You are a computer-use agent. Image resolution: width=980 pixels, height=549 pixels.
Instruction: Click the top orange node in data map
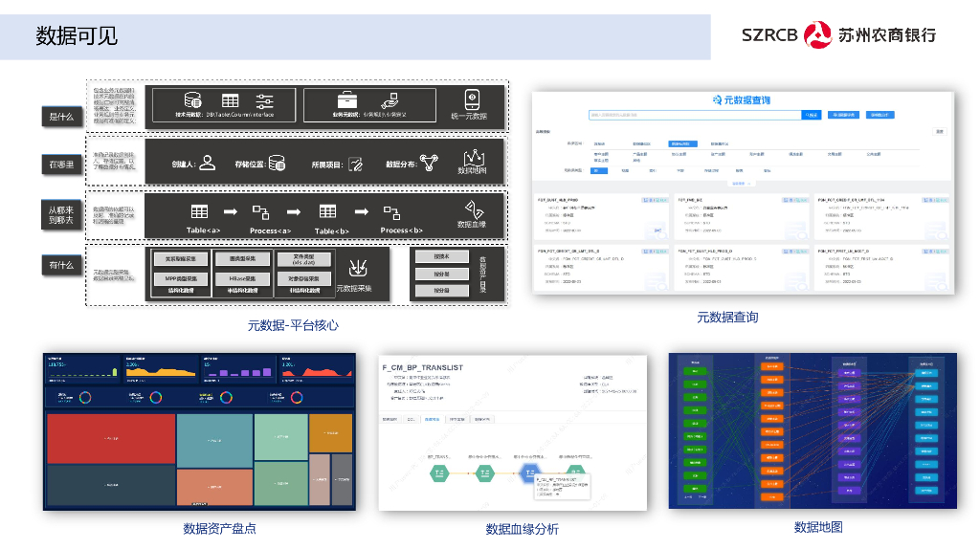click(772, 366)
